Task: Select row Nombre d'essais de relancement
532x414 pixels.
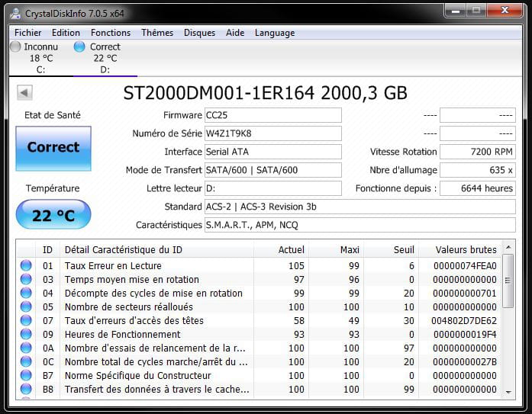Action: coord(260,348)
